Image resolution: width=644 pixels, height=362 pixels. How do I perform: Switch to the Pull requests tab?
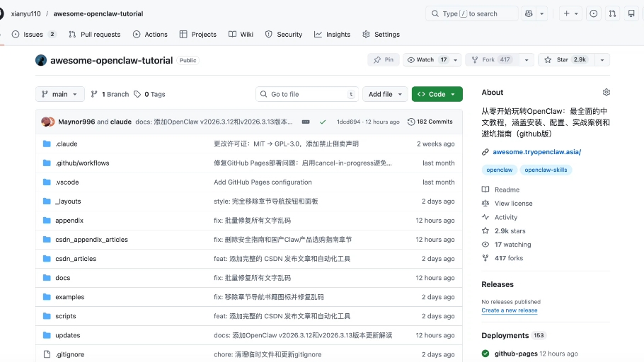tap(94, 35)
